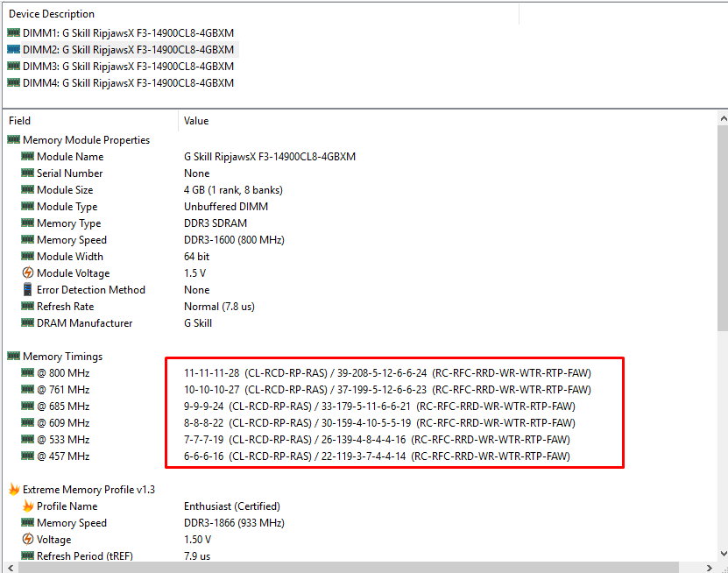
Task: Click the Module Voltage lightning icon
Action: pos(28,272)
